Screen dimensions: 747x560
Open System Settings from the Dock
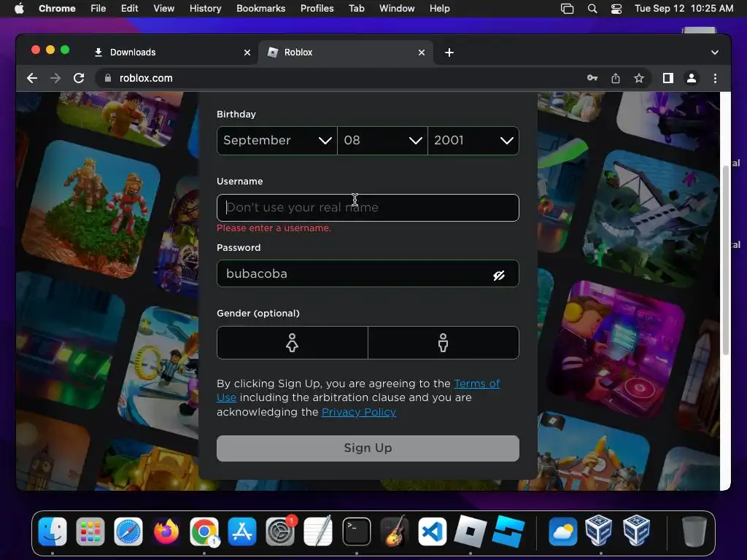point(280,532)
